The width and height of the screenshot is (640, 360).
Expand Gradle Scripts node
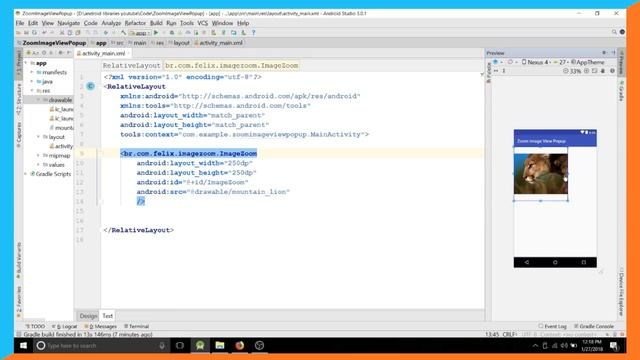tap(26, 174)
